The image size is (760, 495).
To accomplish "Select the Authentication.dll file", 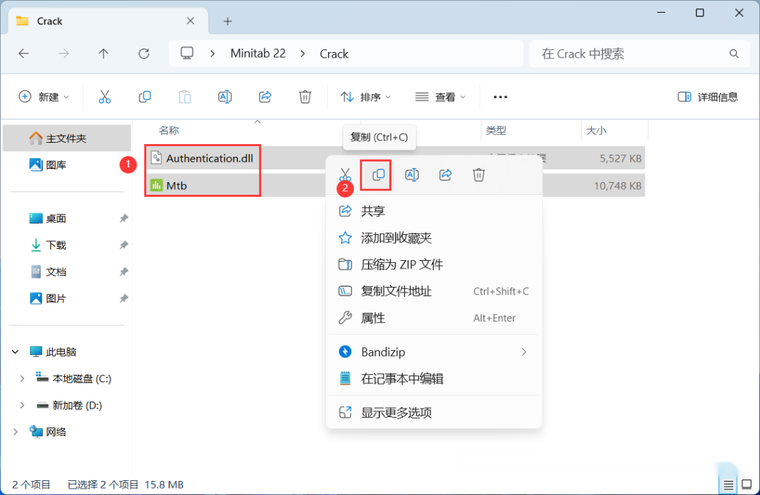I will pyautogui.click(x=209, y=158).
